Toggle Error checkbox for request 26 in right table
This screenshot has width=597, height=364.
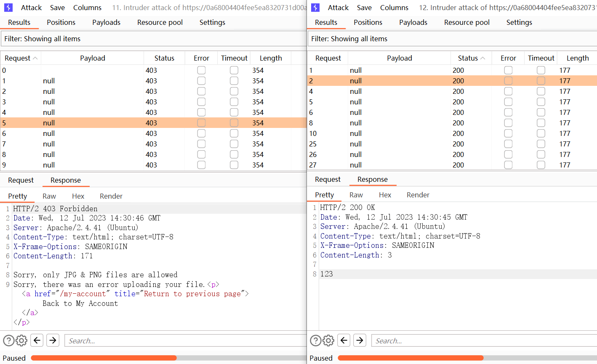(508, 154)
